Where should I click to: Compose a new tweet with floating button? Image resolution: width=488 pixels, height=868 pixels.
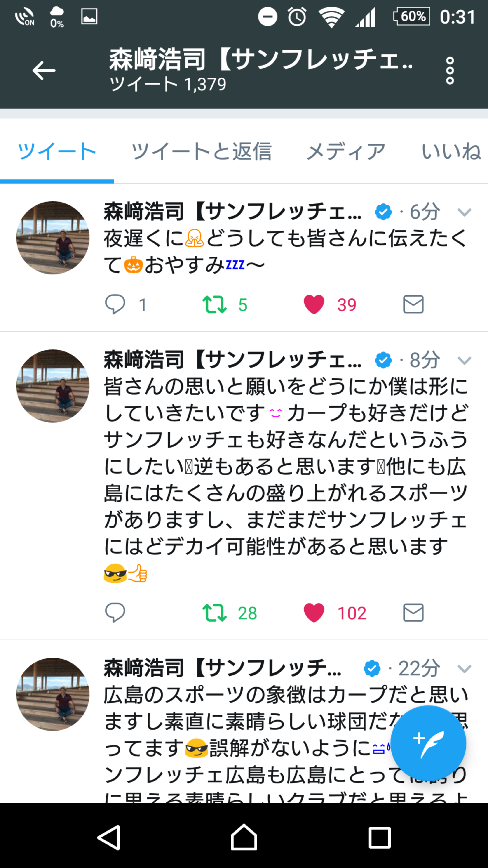point(428,743)
